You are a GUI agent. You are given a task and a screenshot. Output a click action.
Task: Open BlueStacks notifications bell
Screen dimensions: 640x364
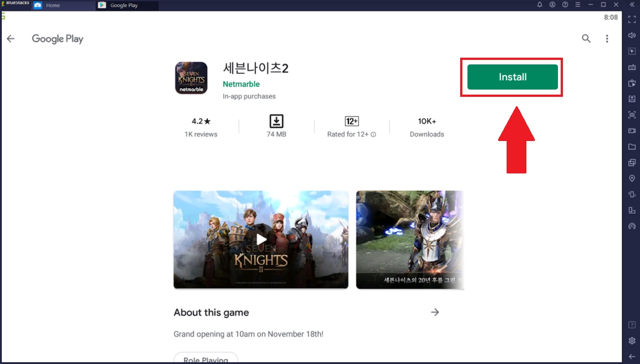(540, 5)
